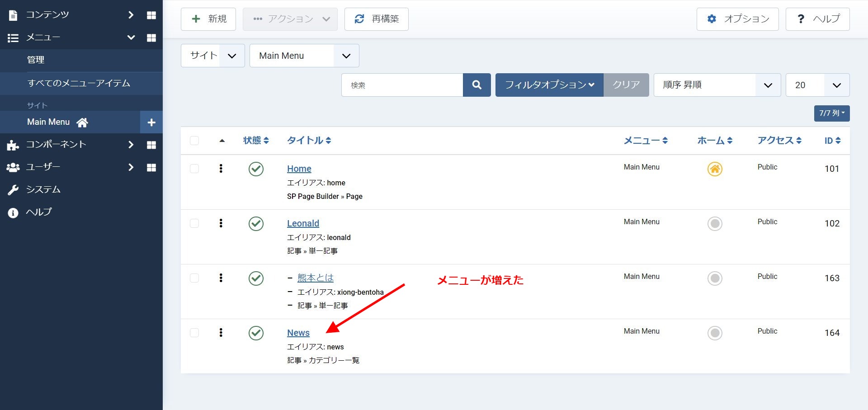Expand the フィルタオプション filter panel
The height and width of the screenshot is (410, 868).
click(x=549, y=85)
